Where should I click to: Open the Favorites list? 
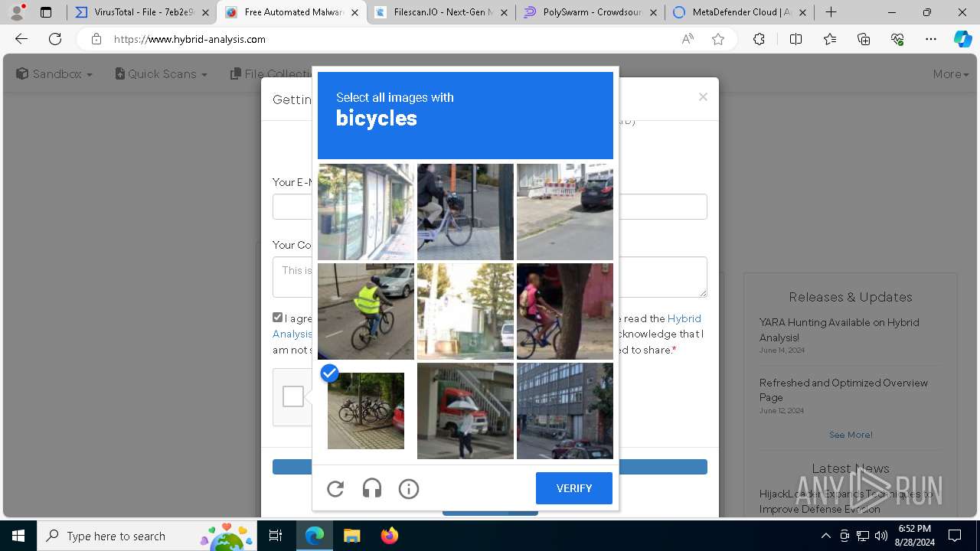pos(830,39)
